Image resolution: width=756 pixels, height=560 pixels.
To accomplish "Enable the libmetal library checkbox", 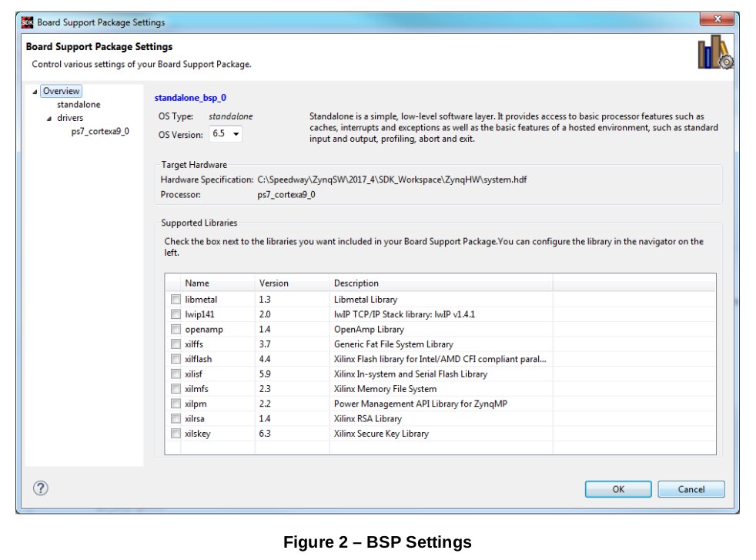I will tap(176, 300).
